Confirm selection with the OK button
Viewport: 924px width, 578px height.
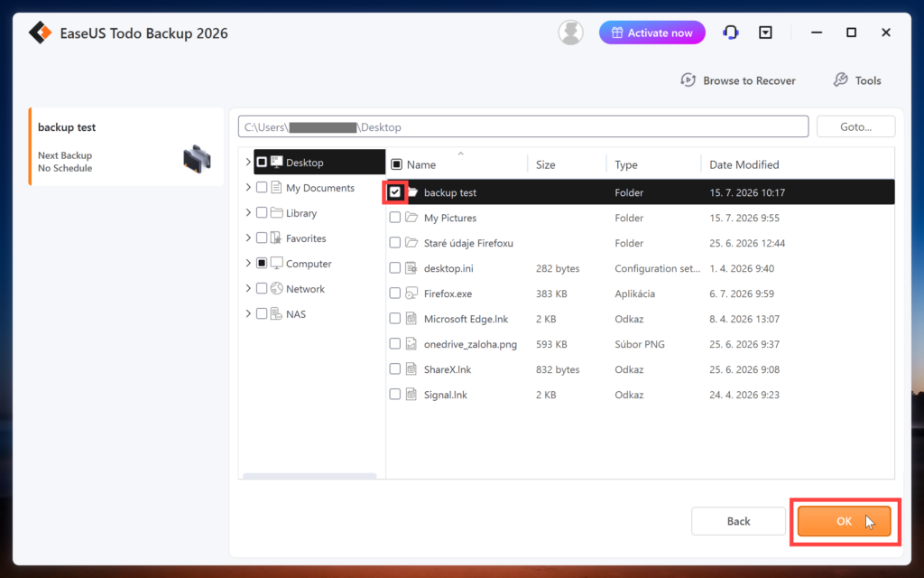tap(844, 521)
